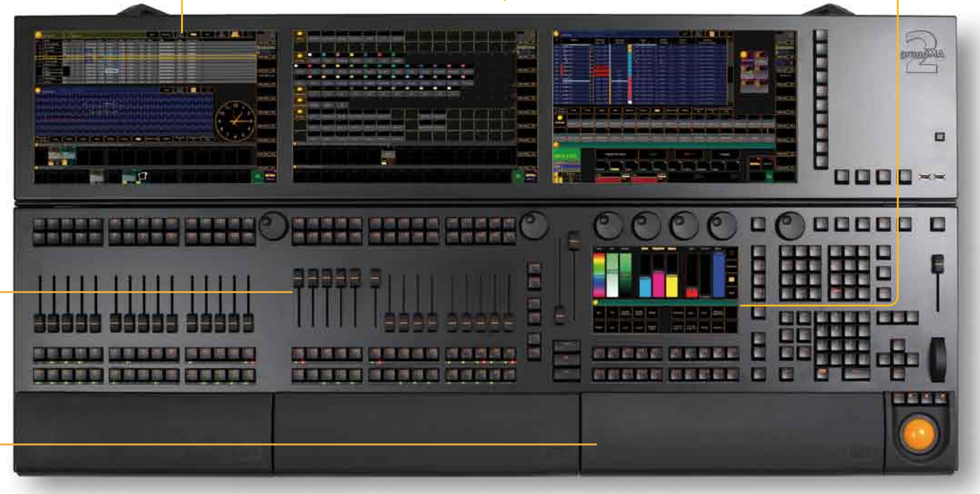Viewport: 980px width, 494px height.
Task: Click the small square power button below the logo
Action: 939,136
